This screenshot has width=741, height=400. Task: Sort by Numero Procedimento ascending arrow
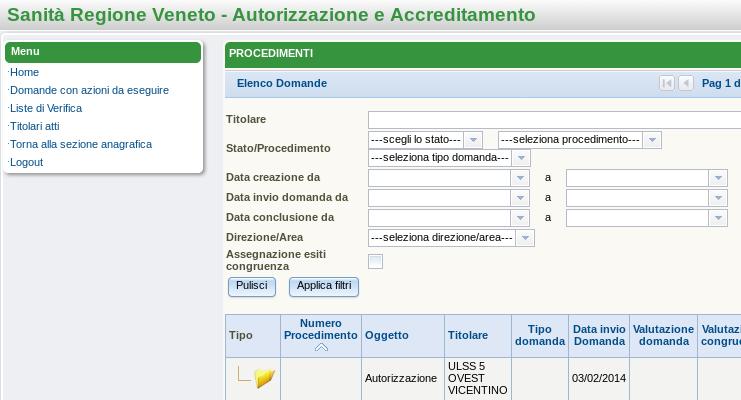320,348
